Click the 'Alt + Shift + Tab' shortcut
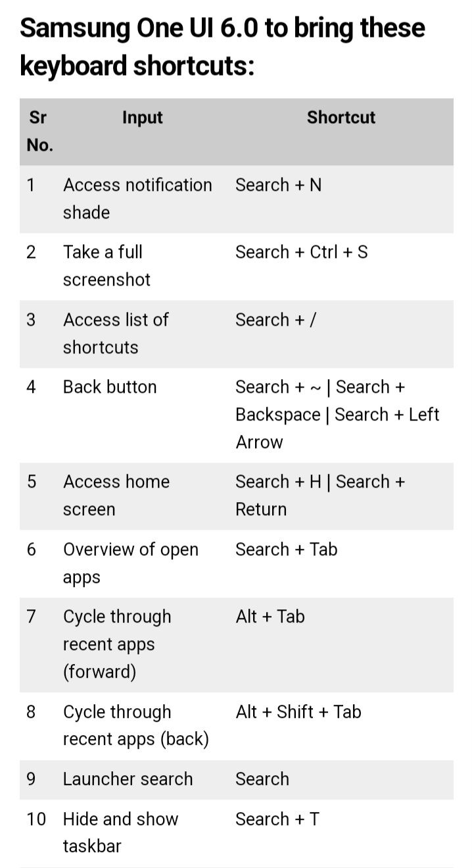Viewport: 472px width, 868px height. (298, 712)
